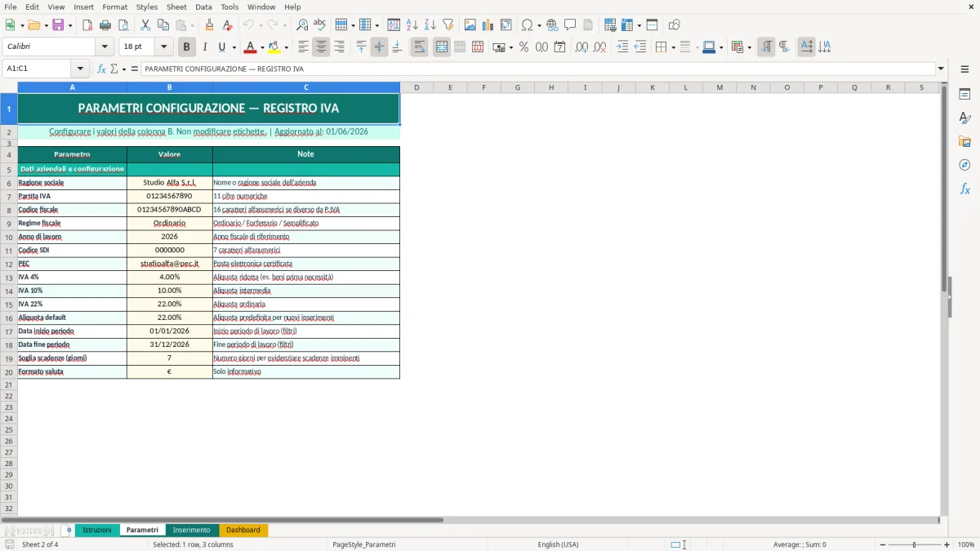
Task: Open the underline style dropdown arrow
Action: [234, 47]
